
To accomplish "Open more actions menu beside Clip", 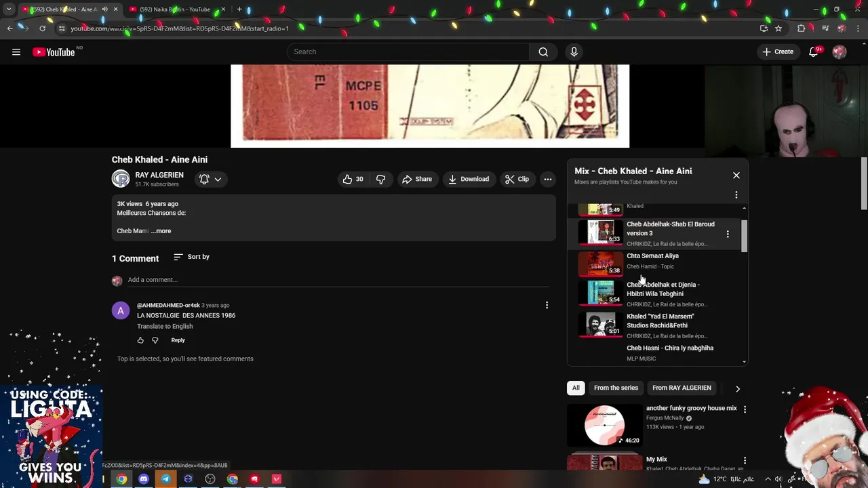I will click(x=547, y=179).
